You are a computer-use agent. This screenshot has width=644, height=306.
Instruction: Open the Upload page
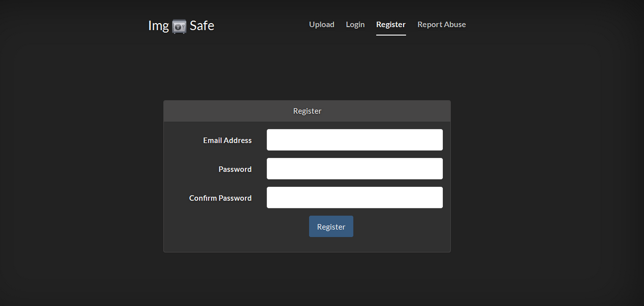pyautogui.click(x=321, y=25)
